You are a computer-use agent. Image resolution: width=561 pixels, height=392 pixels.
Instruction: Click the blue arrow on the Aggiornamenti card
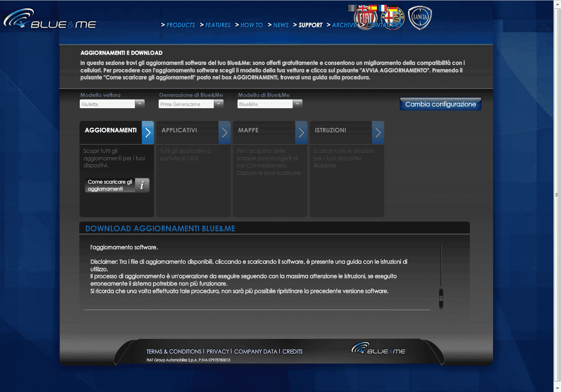(148, 132)
